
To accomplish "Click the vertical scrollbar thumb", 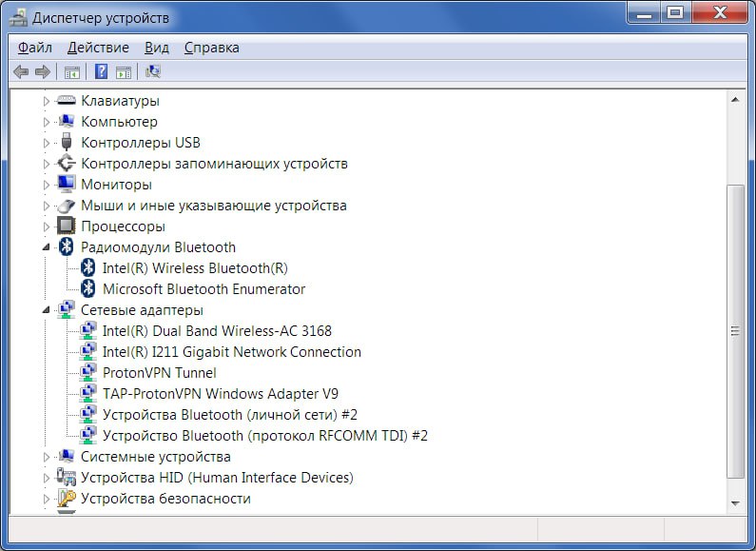I will pos(735,331).
